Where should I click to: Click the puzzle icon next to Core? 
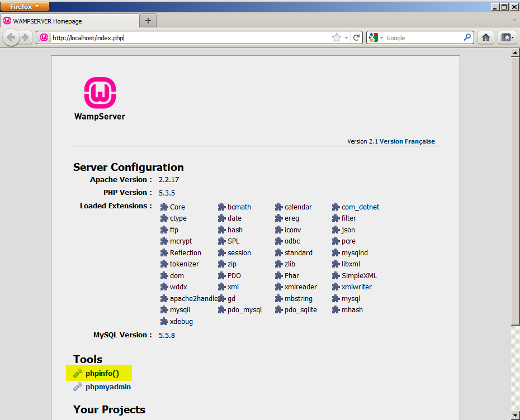point(164,207)
